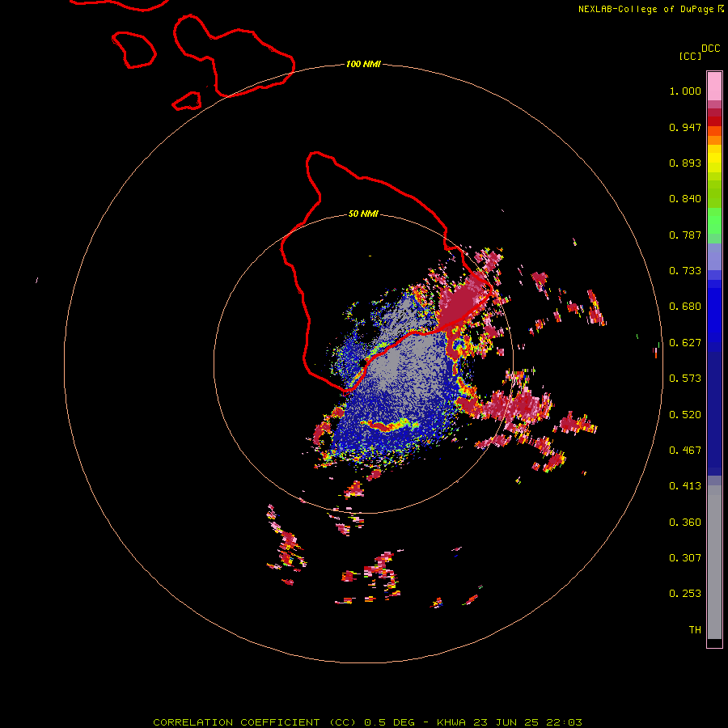Click the 0.840 scale value
Image resolution: width=728 pixels, height=728 pixels.
tap(685, 199)
